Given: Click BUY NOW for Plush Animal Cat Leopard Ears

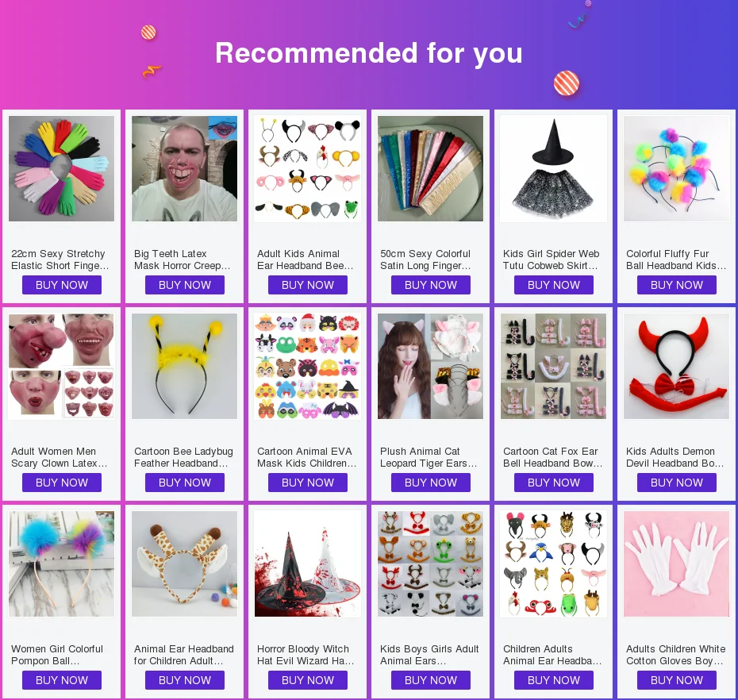Looking at the screenshot, I should 431,483.
